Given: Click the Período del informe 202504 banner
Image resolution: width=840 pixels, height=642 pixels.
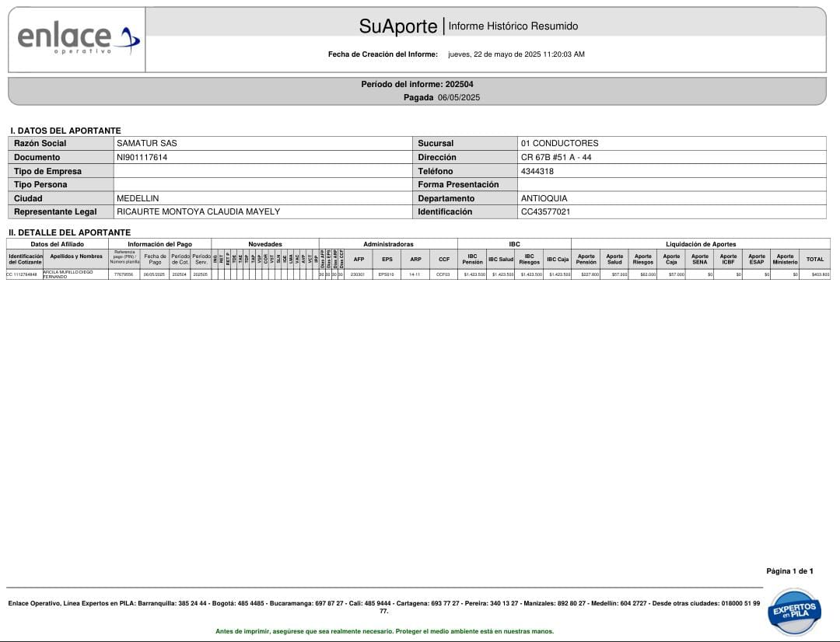Looking at the screenshot, I should [x=417, y=84].
